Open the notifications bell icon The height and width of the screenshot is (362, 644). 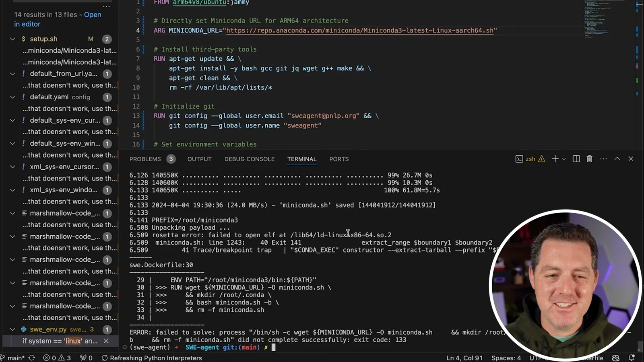(632, 358)
